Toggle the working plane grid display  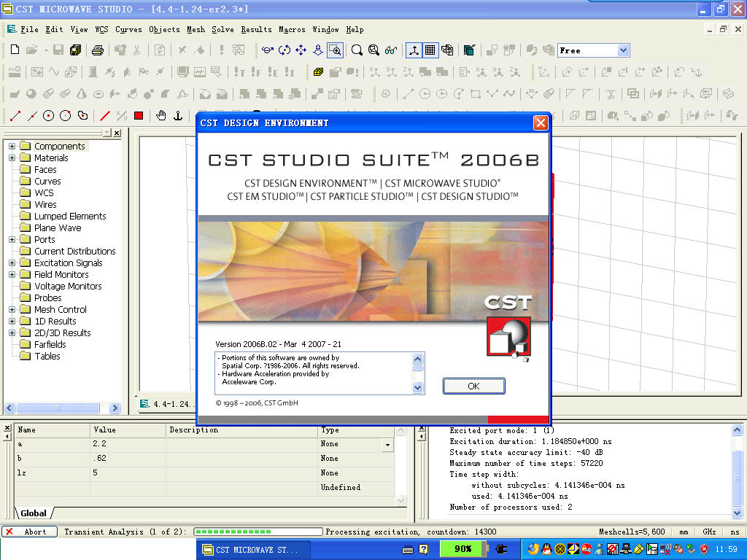[430, 50]
